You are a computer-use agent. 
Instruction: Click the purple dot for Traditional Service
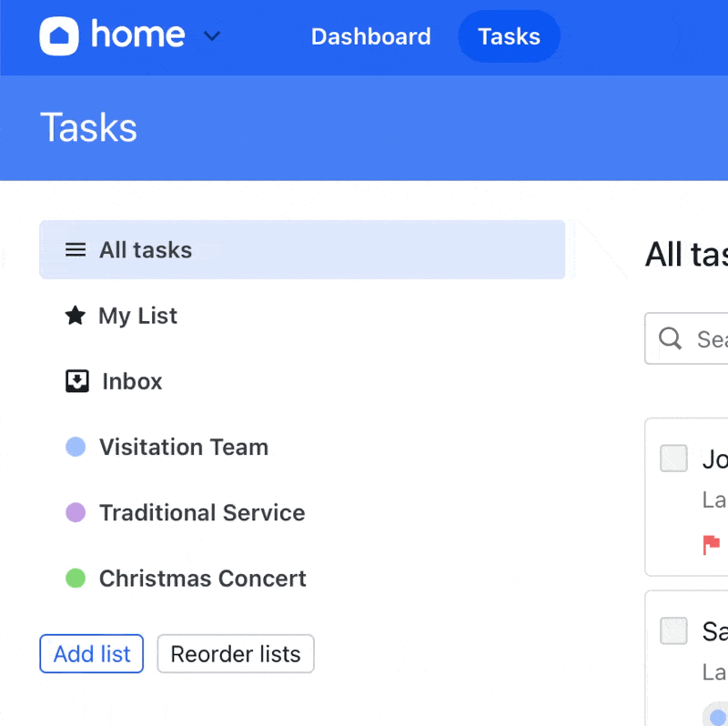[76, 512]
